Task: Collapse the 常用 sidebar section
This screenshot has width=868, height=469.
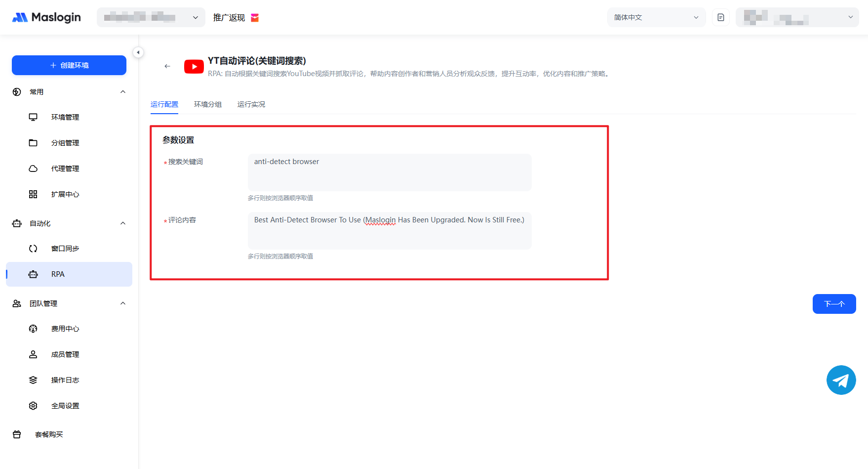Action: pos(123,92)
